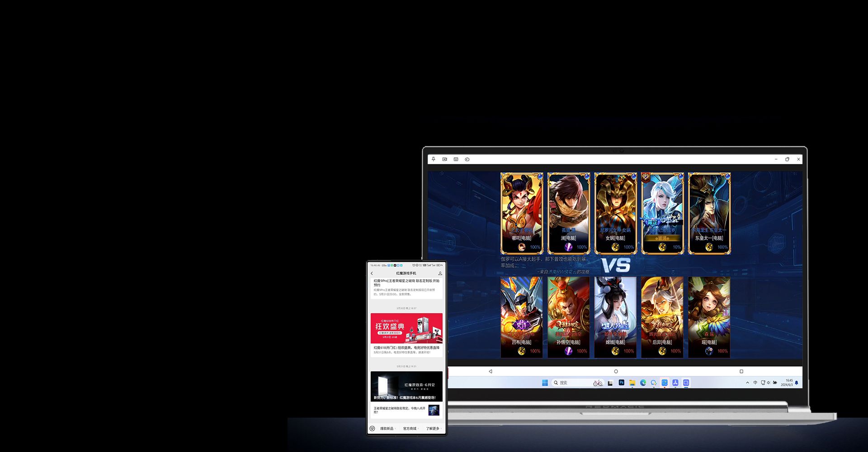Open the 爆款新品 menu on phone
The height and width of the screenshot is (452, 868).
(x=387, y=428)
